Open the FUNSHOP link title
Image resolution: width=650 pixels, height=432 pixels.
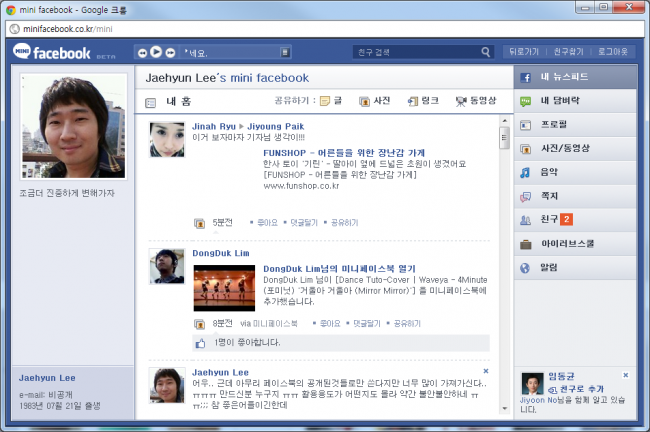344,153
